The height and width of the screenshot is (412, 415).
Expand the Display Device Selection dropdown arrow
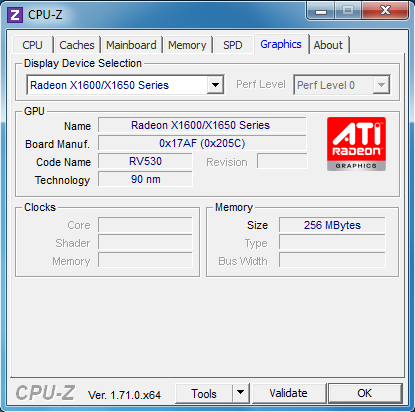coord(215,85)
